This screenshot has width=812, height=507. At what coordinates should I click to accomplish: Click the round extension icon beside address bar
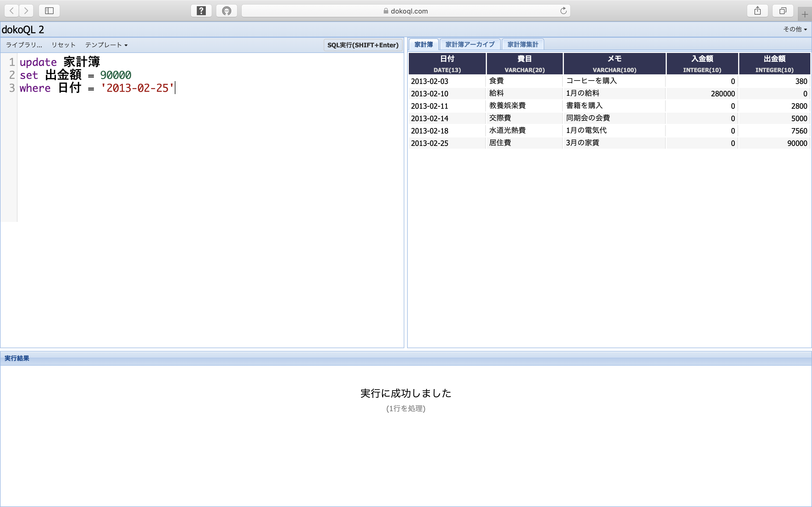[226, 11]
